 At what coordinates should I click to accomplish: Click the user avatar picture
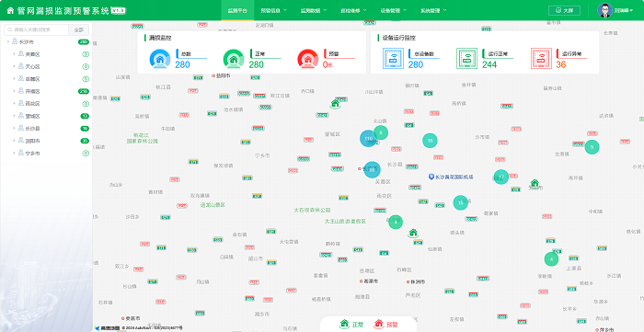click(605, 10)
